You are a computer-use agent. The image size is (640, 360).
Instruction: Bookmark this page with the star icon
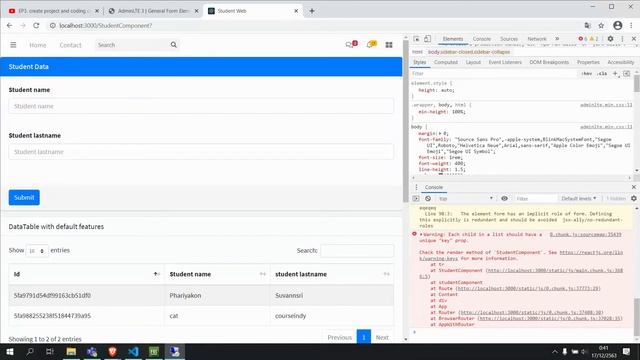click(601, 25)
